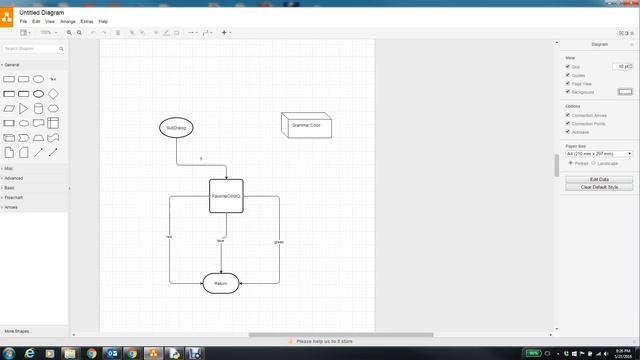Click More Shapes at sidebar bottom

coord(18,331)
